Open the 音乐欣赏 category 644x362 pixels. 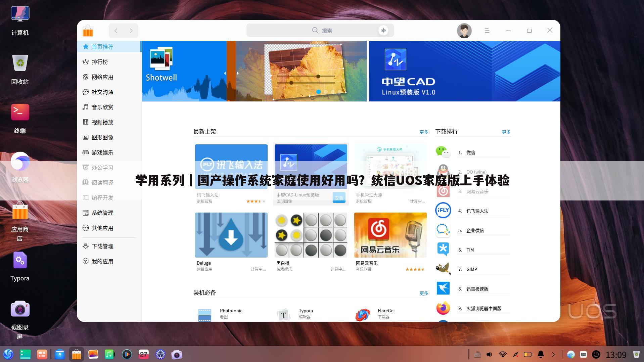(x=109, y=107)
